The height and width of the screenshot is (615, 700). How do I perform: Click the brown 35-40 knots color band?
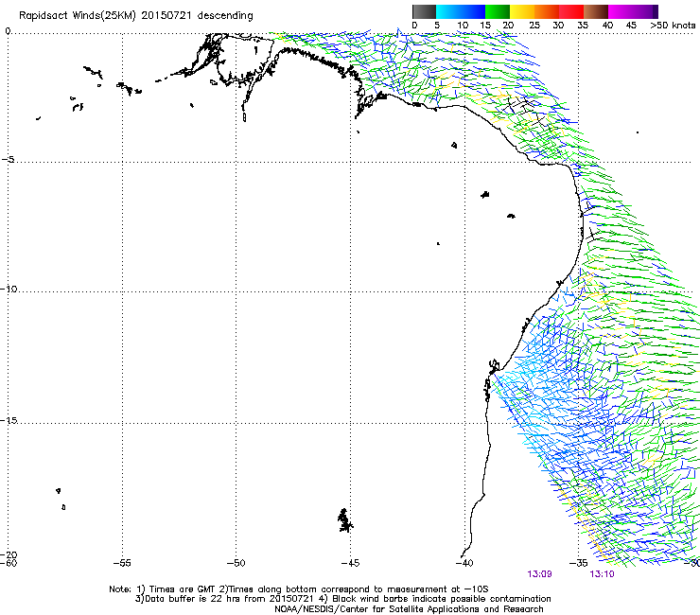point(596,11)
